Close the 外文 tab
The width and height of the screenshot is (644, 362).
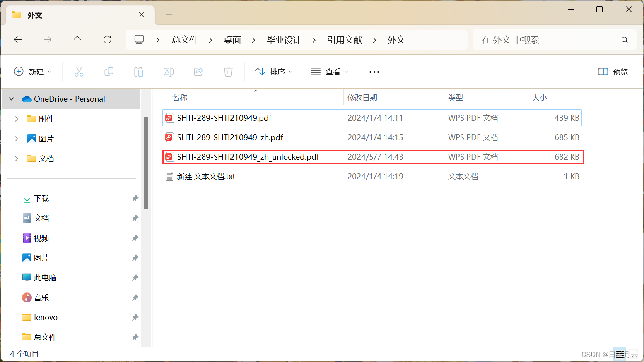(142, 15)
